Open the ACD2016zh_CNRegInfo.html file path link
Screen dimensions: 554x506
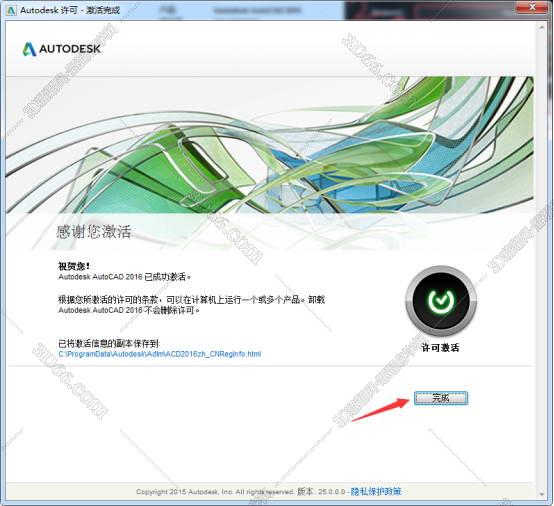point(160,354)
